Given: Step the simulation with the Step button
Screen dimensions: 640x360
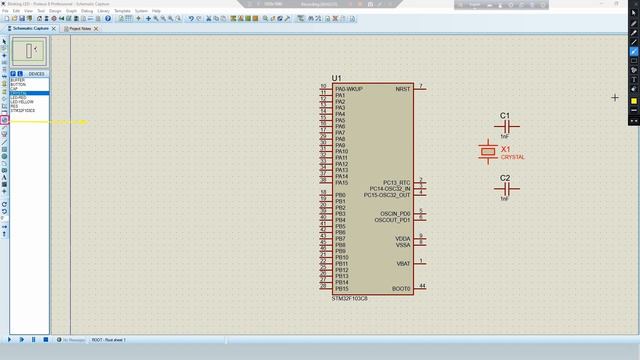Looking at the screenshot, I should (22, 340).
